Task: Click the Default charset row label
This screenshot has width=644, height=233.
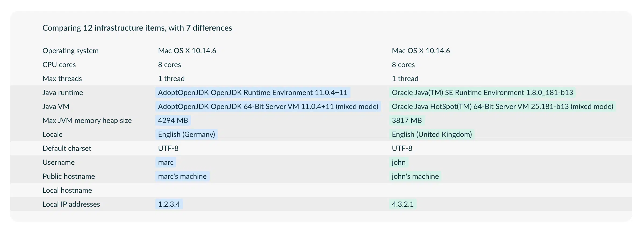Action: (67, 148)
